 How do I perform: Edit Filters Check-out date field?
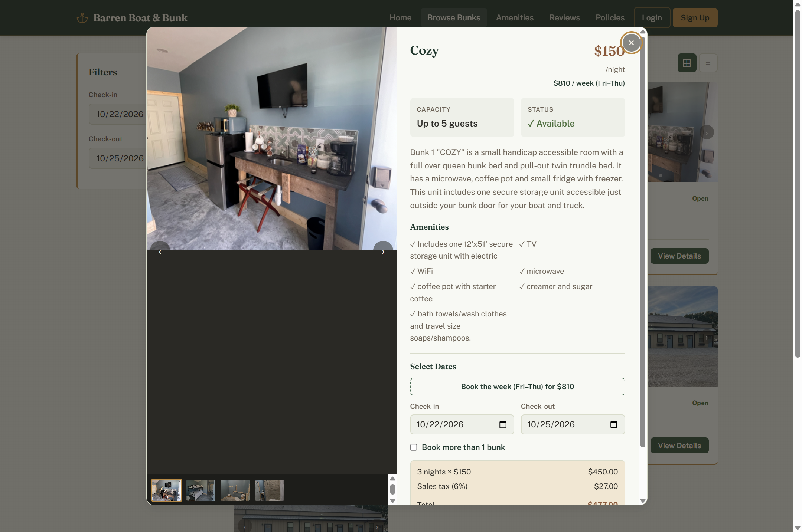(118, 158)
